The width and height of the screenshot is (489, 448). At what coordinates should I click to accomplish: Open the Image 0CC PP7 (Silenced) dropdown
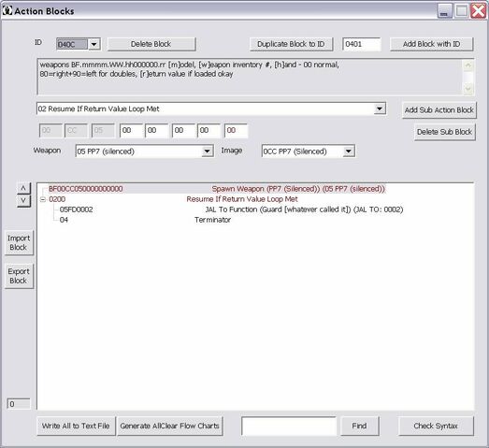coord(349,152)
